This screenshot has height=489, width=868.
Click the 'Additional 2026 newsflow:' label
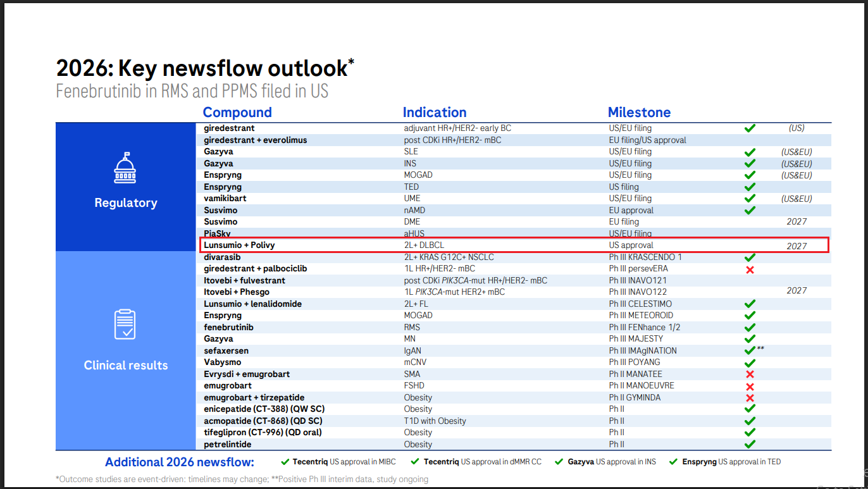click(180, 462)
